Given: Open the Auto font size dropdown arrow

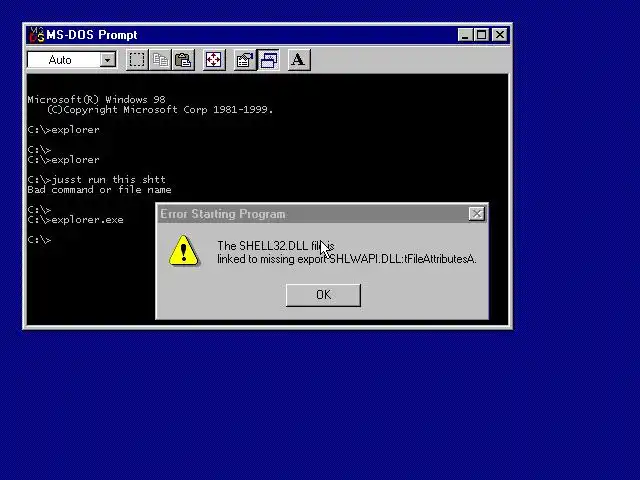Looking at the screenshot, I should (108, 60).
